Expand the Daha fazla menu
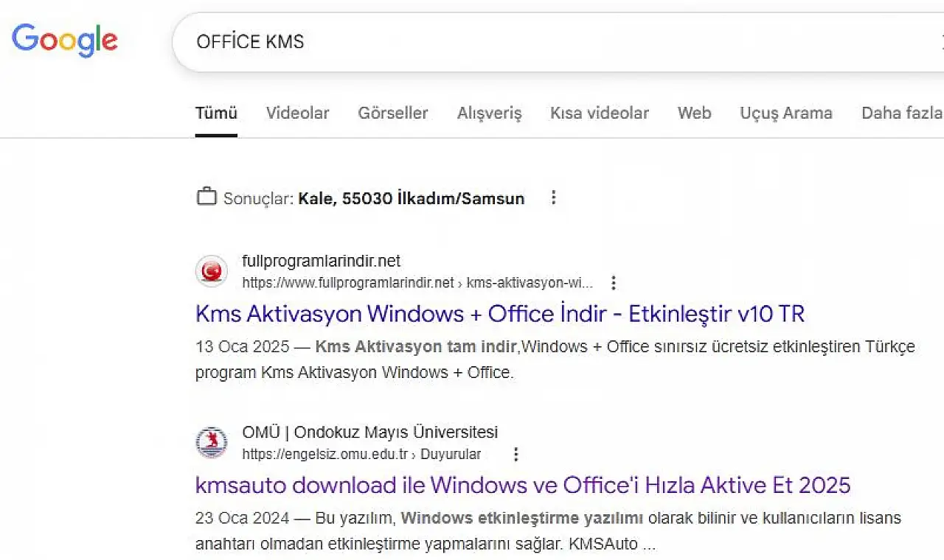 pos(900,113)
